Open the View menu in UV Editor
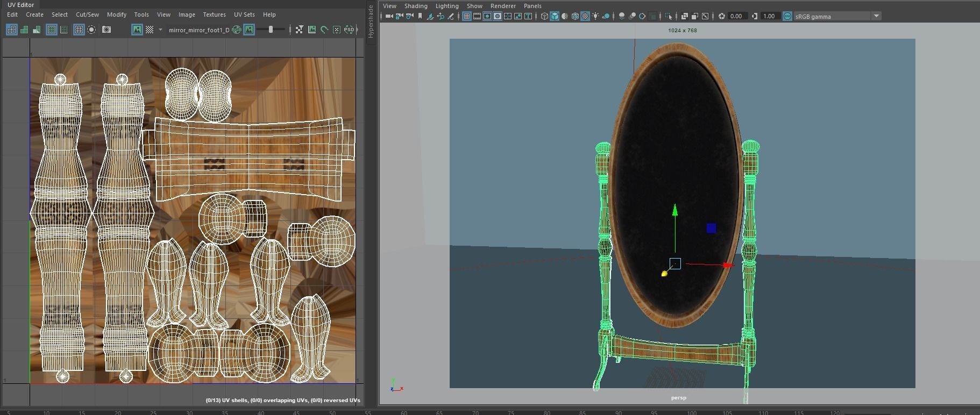 coord(164,15)
